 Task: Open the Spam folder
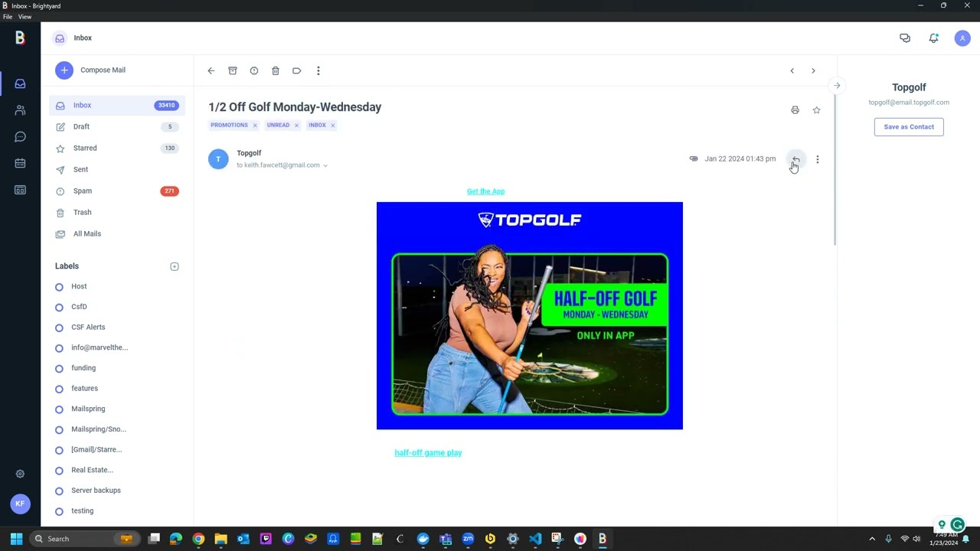tap(117, 191)
